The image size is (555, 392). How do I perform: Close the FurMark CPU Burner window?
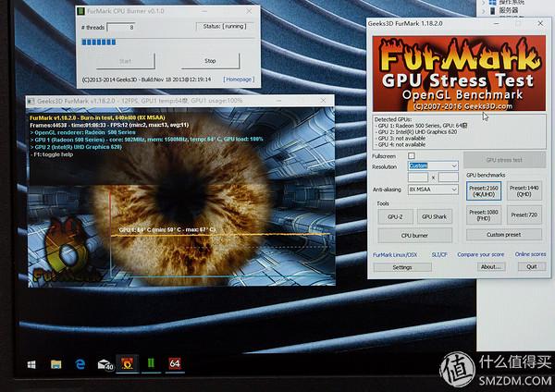coord(249,11)
